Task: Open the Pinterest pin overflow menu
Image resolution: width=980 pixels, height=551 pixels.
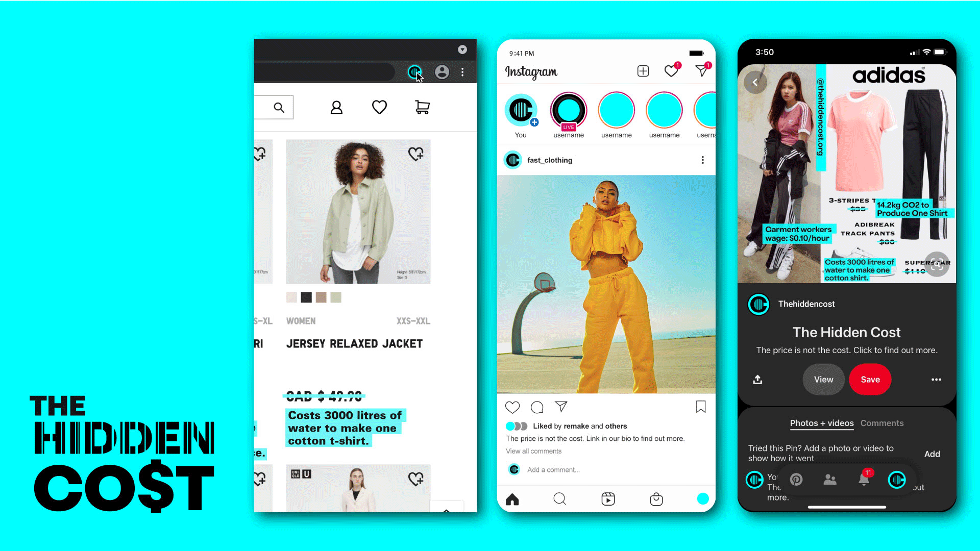Action: (x=937, y=380)
